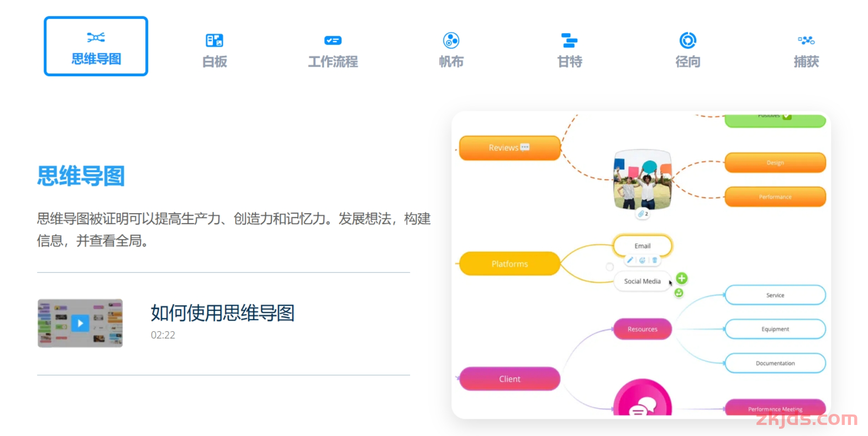The height and width of the screenshot is (436, 868).
Task: Select the Reviews node in mind map
Action: (x=509, y=148)
